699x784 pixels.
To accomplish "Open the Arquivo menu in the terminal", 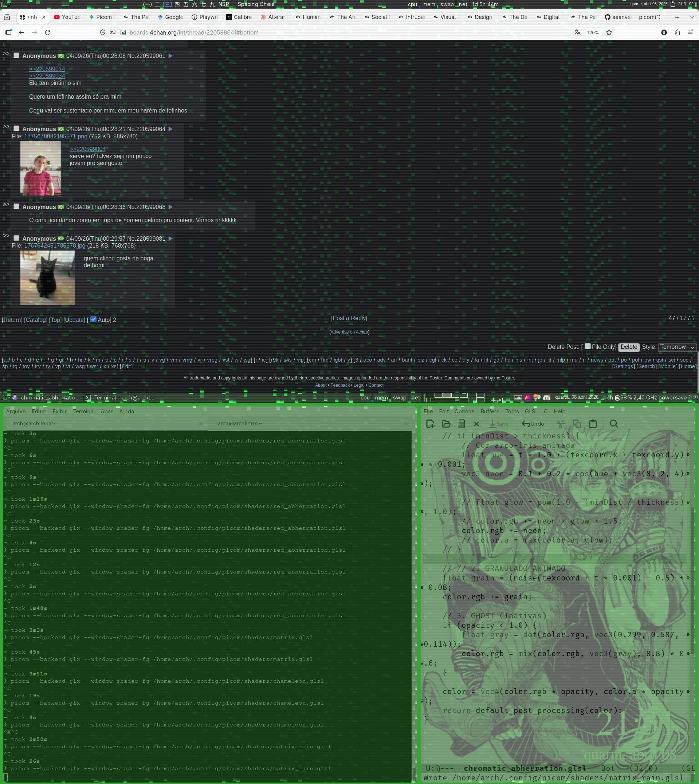I will pyautogui.click(x=16, y=411).
